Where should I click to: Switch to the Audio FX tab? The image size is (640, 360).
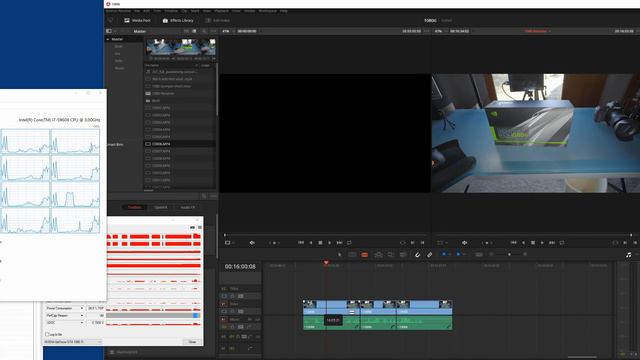pyautogui.click(x=187, y=207)
